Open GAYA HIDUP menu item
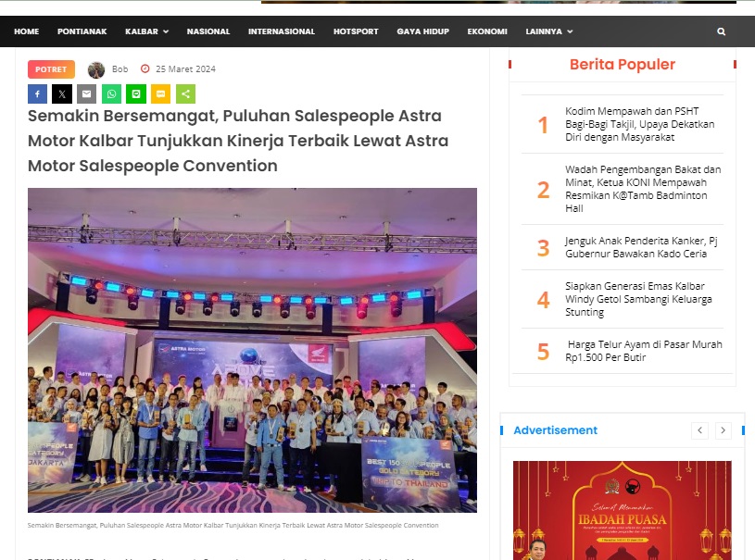 click(x=422, y=31)
